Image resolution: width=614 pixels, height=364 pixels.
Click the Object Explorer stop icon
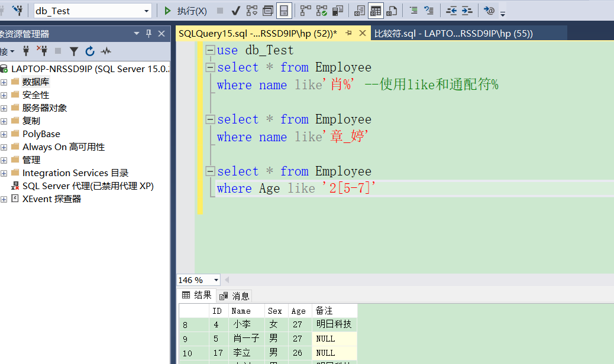(x=58, y=51)
